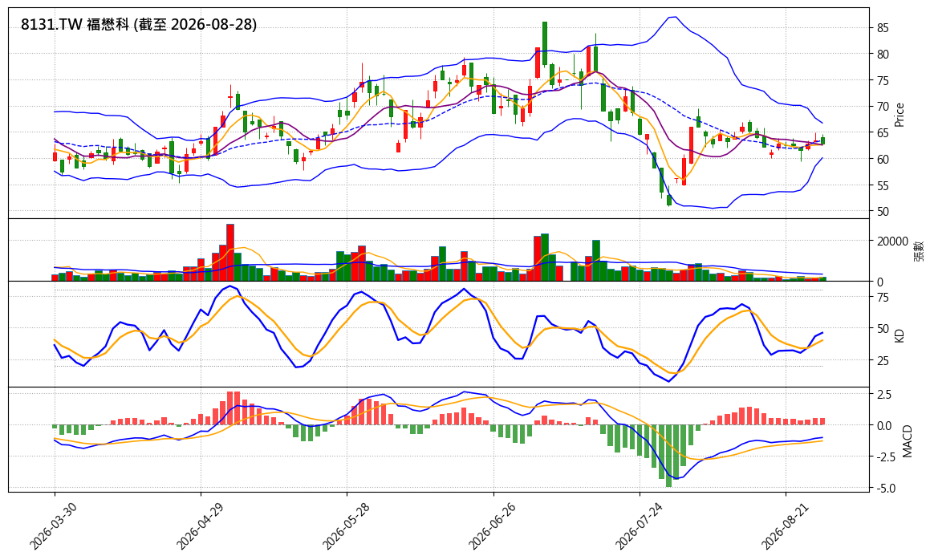Select the 65 tick on the Price axis
Image resolution: width=934 pixels, height=560 pixels.
click(883, 133)
